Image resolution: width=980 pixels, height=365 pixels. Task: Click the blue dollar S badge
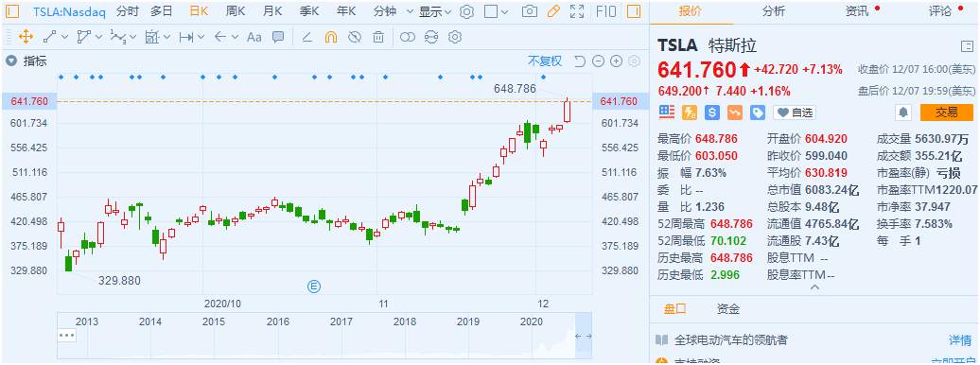click(712, 113)
